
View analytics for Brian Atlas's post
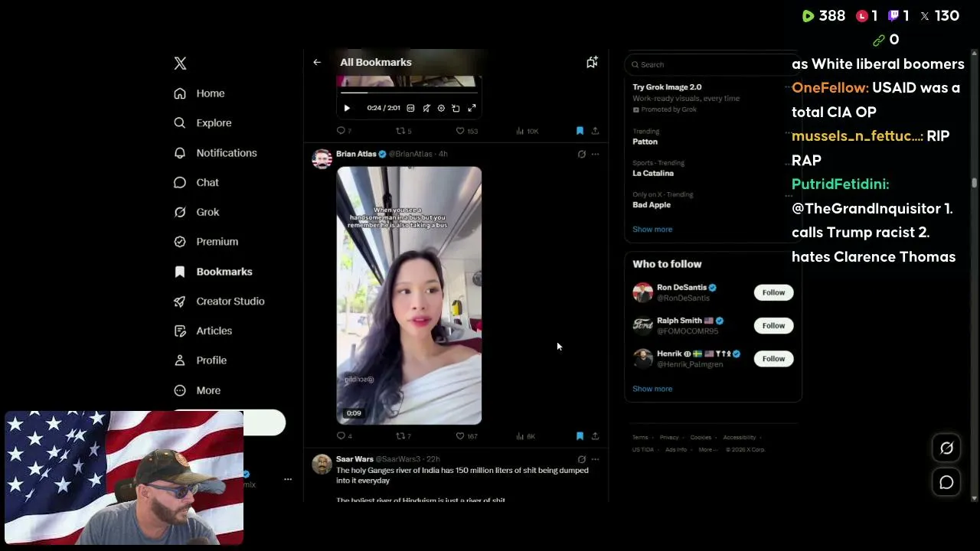(x=525, y=436)
